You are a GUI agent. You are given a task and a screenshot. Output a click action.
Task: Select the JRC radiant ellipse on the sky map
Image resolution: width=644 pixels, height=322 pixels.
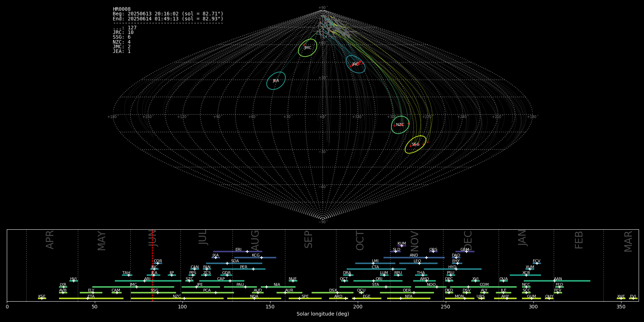tap(355, 64)
